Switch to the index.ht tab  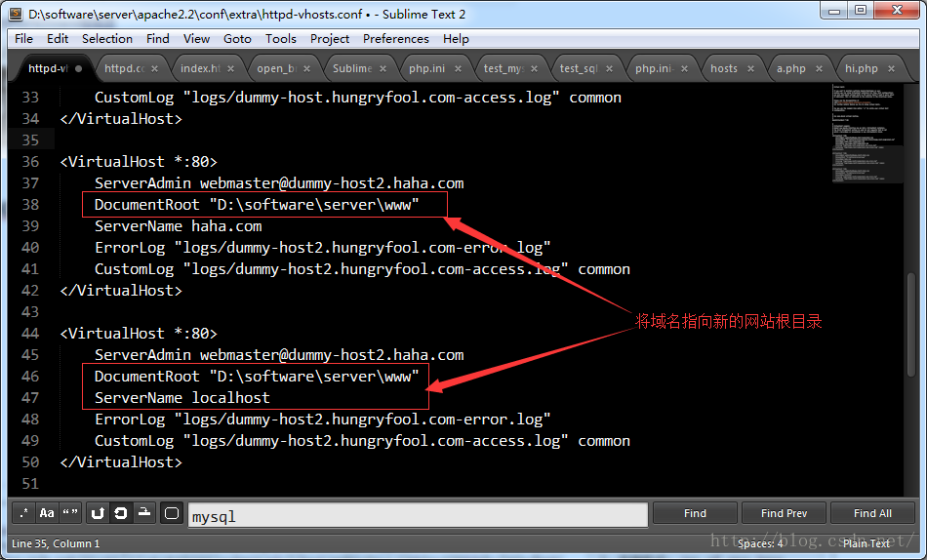pyautogui.click(x=200, y=68)
